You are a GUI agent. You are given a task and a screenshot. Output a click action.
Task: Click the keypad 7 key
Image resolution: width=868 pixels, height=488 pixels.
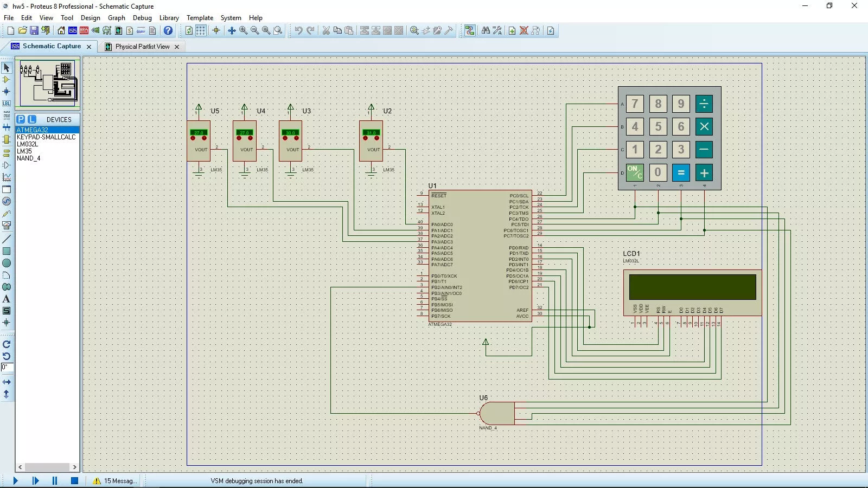tap(635, 104)
